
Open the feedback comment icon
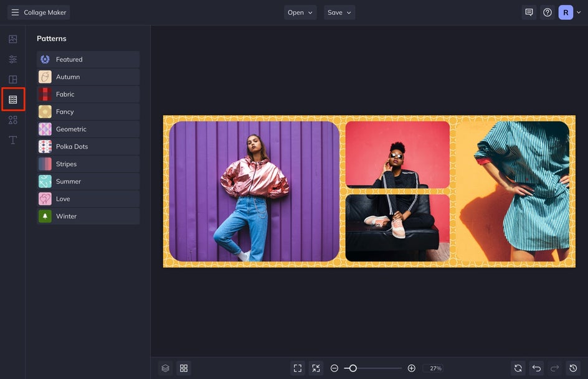click(x=529, y=12)
